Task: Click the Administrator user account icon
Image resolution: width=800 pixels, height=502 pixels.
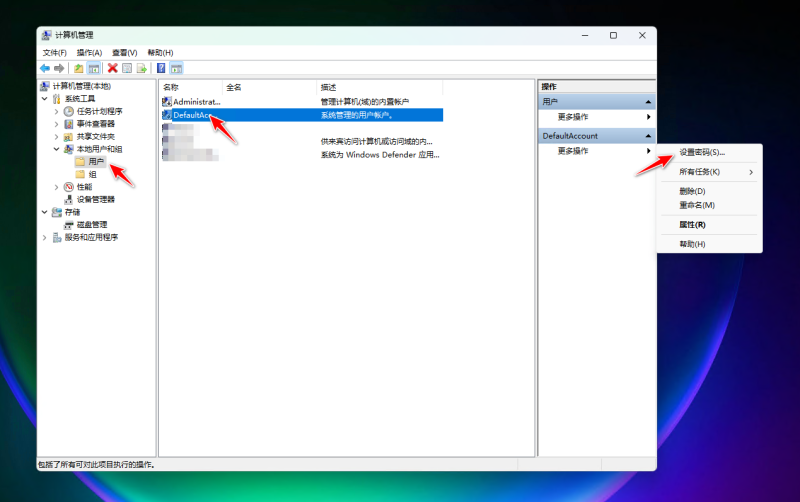Action: [166, 102]
